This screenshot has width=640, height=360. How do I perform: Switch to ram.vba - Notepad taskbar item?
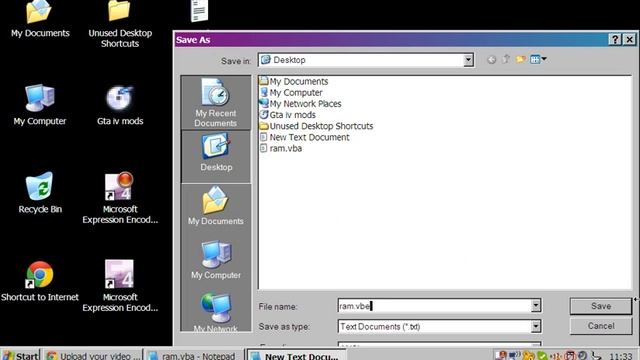point(193,355)
